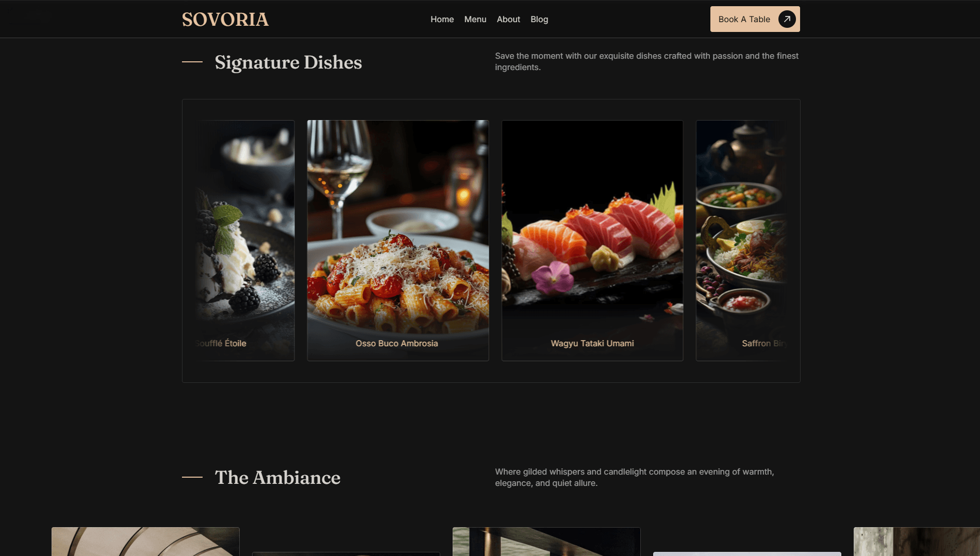This screenshot has width=980, height=556.
Task: Click the wine glass in pasta photo
Action: [x=339, y=175]
